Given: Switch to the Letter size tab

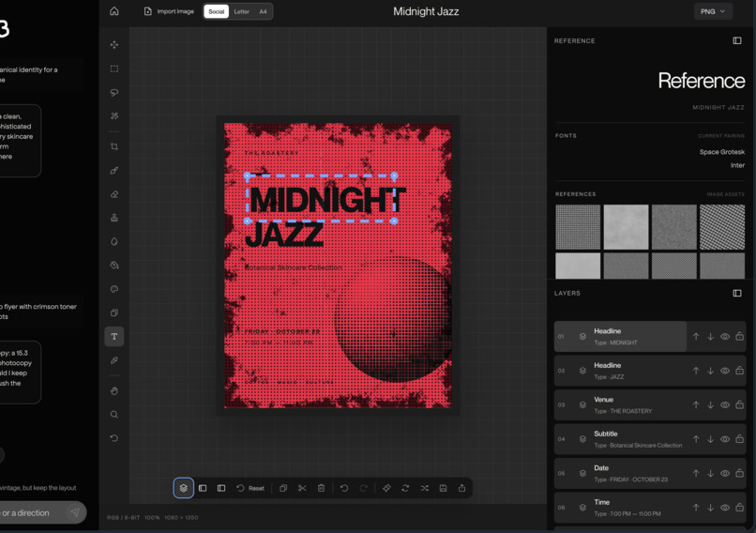Looking at the screenshot, I should [x=242, y=11].
